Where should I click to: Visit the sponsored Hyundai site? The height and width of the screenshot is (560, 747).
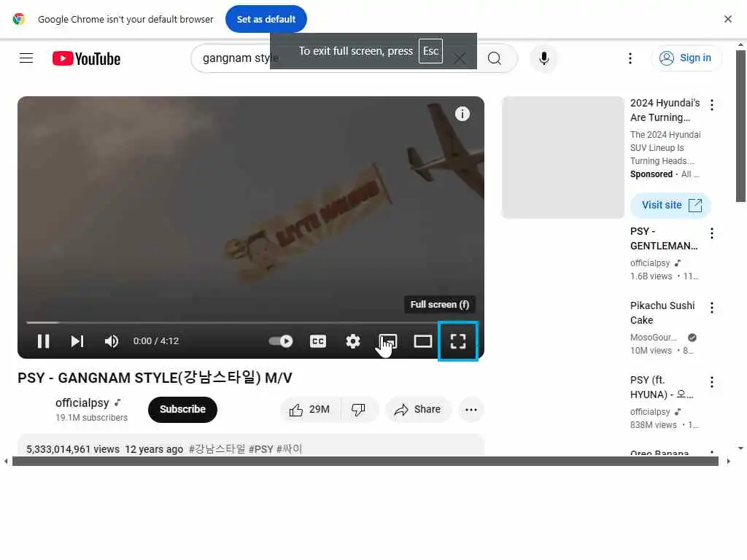(x=670, y=205)
